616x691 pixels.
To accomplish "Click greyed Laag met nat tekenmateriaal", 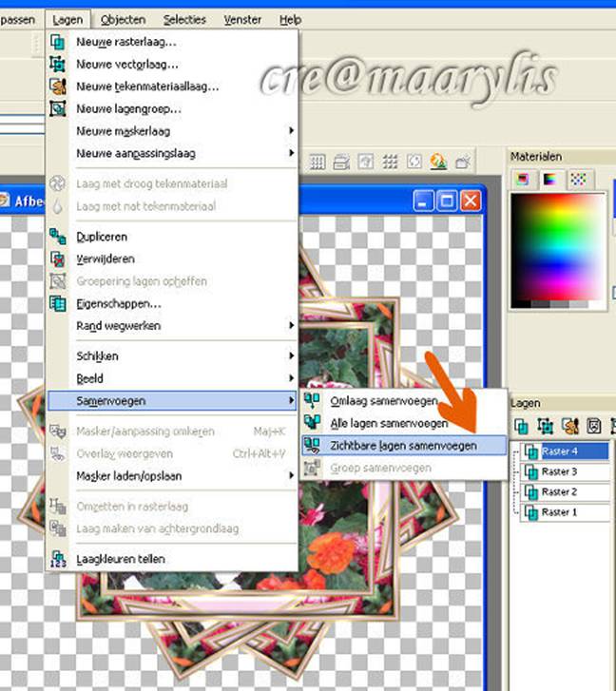I will [172, 206].
